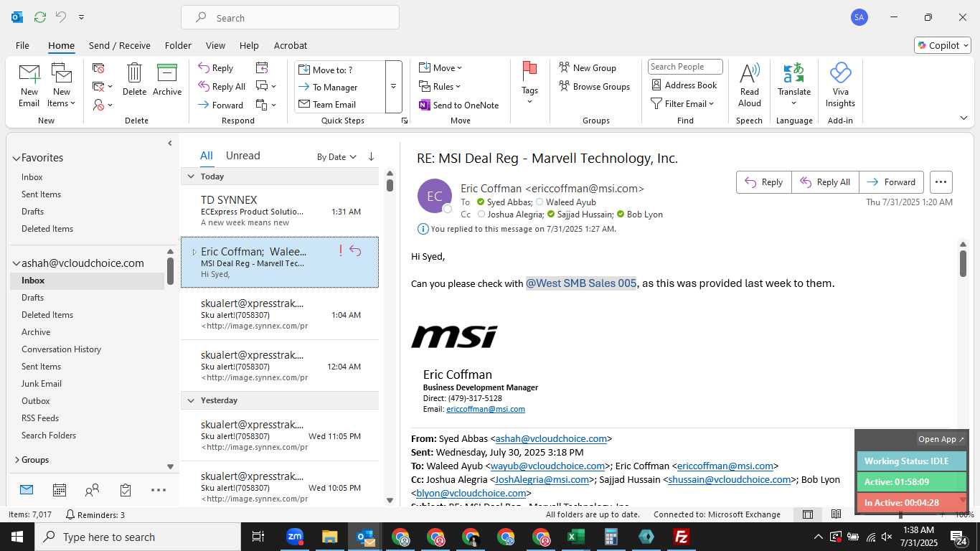Click Browse Groups

pos(595,86)
